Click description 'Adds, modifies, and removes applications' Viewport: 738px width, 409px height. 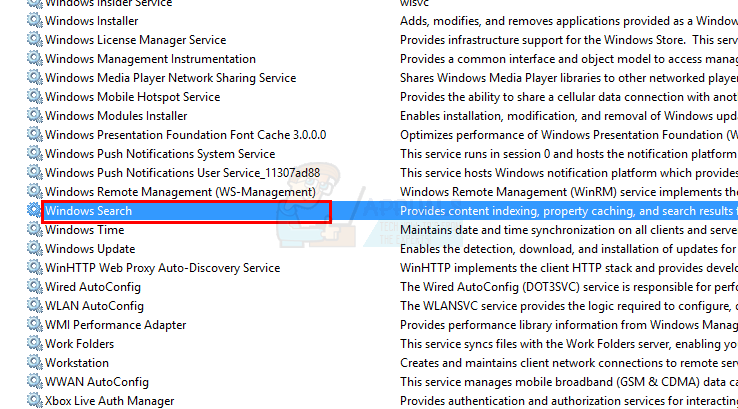click(569, 21)
